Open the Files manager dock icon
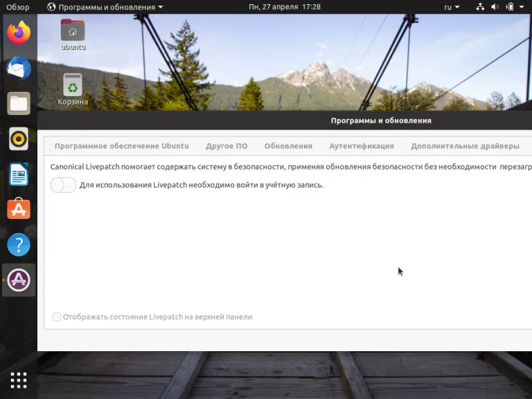 pyautogui.click(x=19, y=103)
